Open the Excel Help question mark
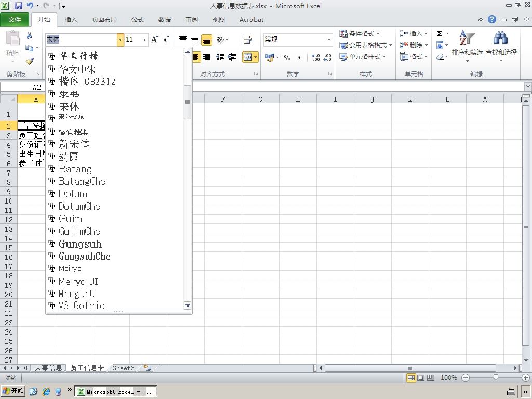 coord(492,19)
